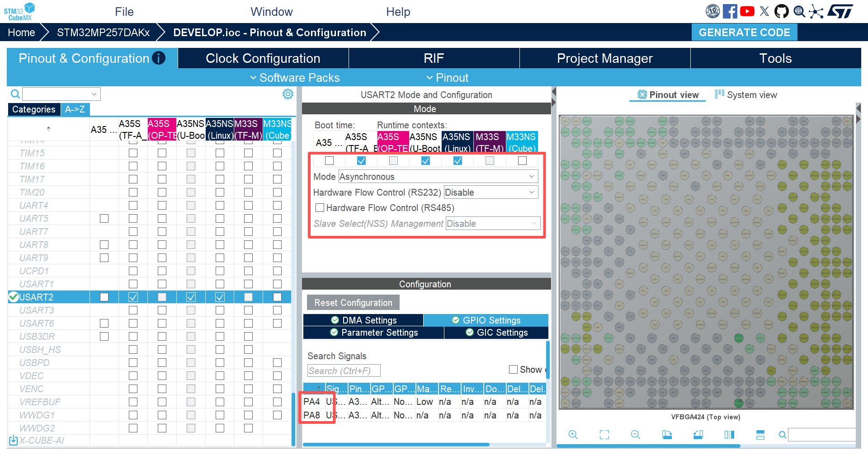Image resolution: width=868 pixels, height=455 pixels.
Task: Click the ST logo icon
Action: pyautogui.click(x=840, y=11)
